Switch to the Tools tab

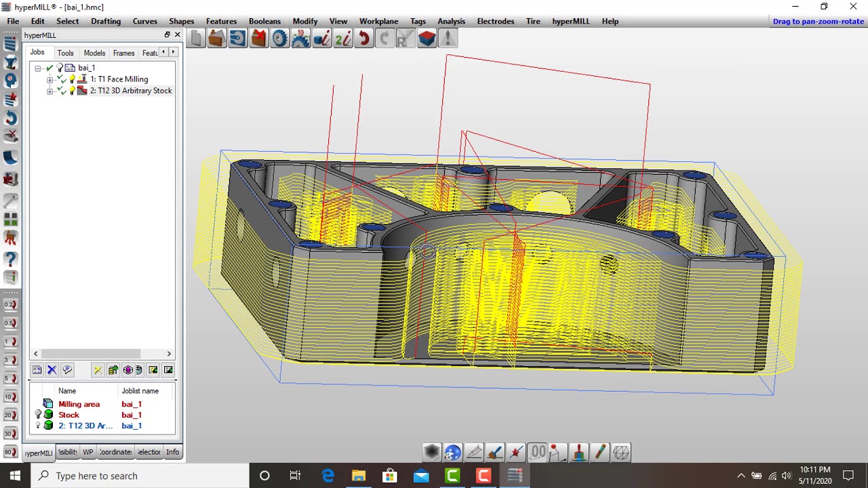[65, 53]
